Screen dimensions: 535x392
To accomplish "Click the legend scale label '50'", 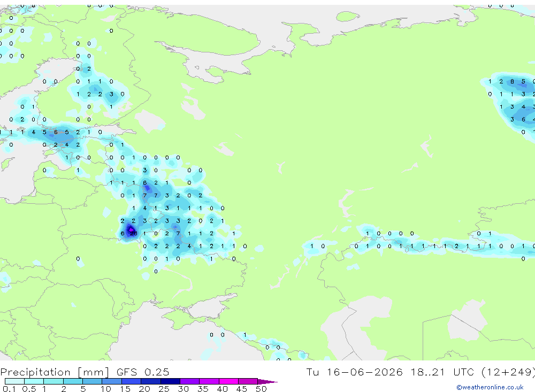I will click(261, 389).
